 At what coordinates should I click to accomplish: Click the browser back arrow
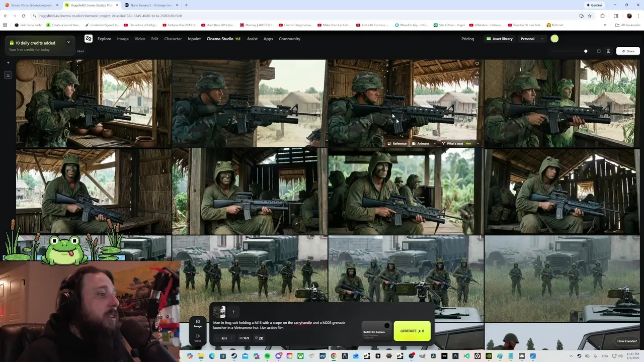click(6, 16)
